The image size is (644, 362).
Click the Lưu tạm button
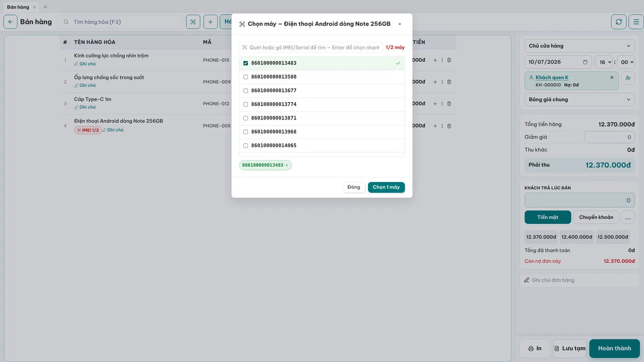coord(570,348)
